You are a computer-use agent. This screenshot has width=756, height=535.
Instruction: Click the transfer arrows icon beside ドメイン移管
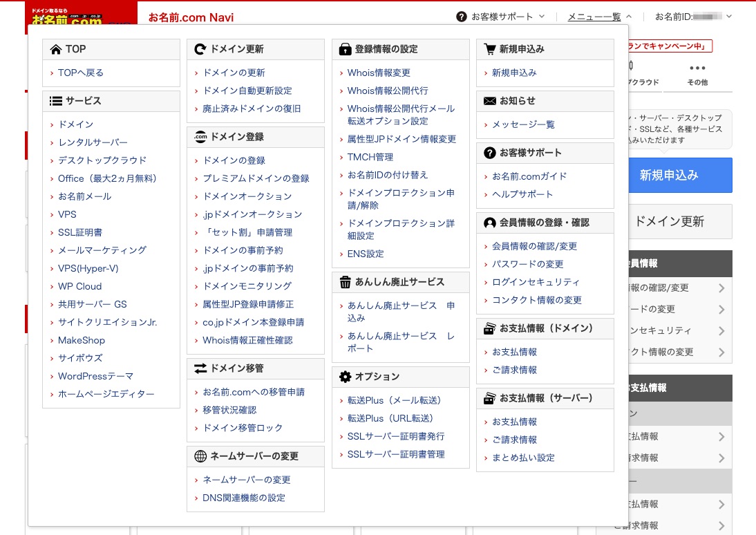click(200, 368)
